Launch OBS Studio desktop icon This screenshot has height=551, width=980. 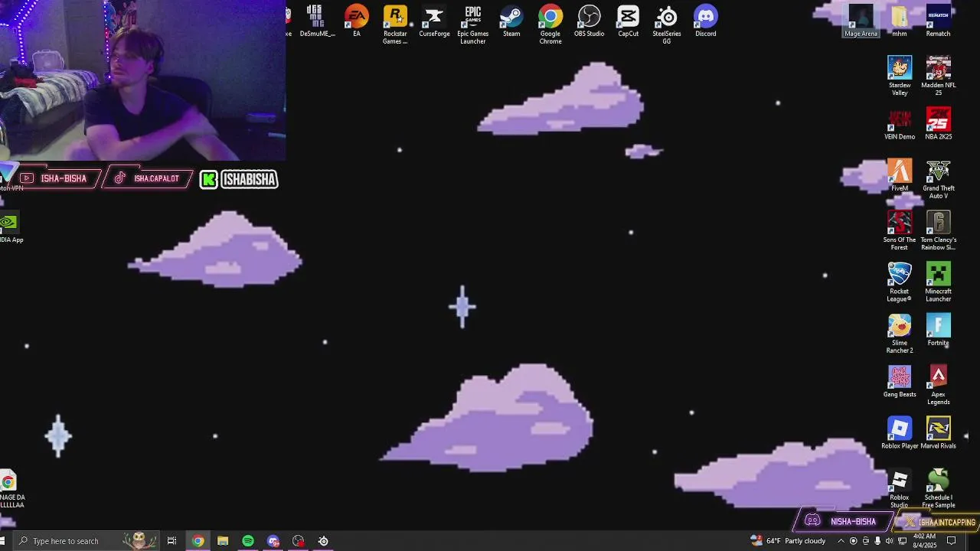589,21
